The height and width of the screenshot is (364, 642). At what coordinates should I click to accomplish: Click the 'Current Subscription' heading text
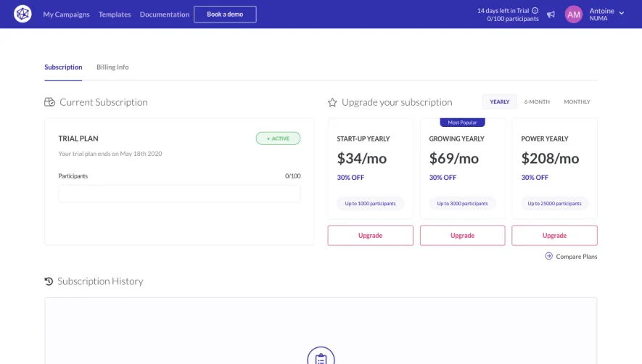click(x=104, y=102)
